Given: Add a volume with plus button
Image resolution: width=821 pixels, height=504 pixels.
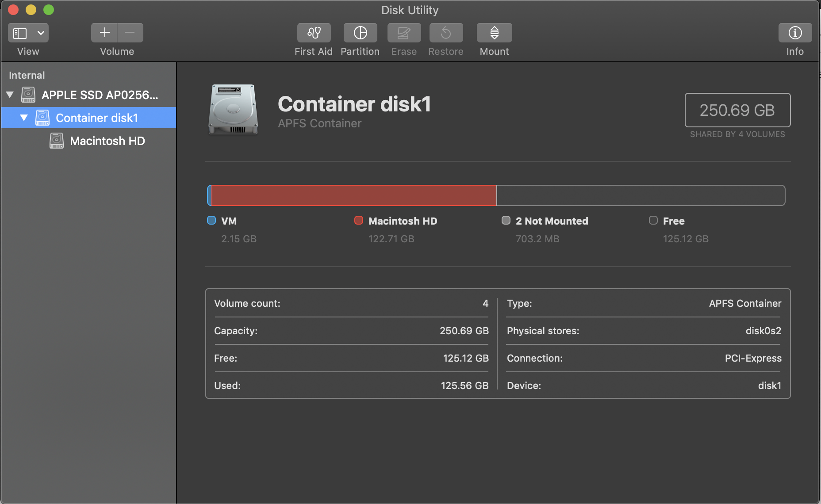Looking at the screenshot, I should coord(104,33).
